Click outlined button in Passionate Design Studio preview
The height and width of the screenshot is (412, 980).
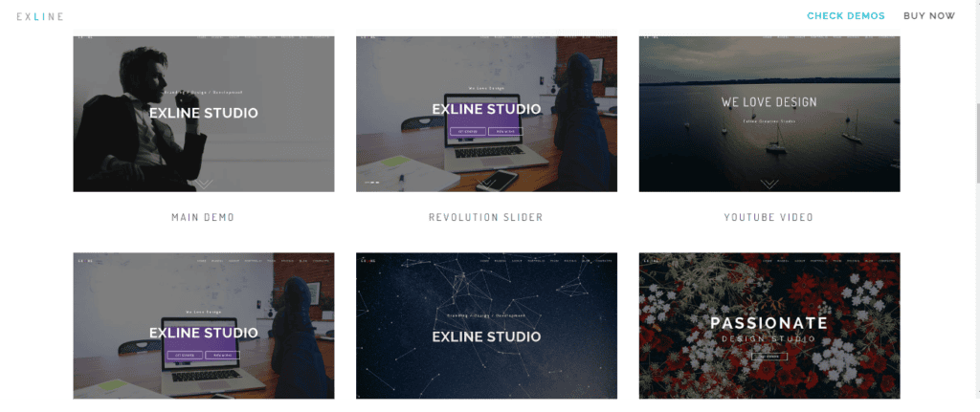tap(769, 357)
